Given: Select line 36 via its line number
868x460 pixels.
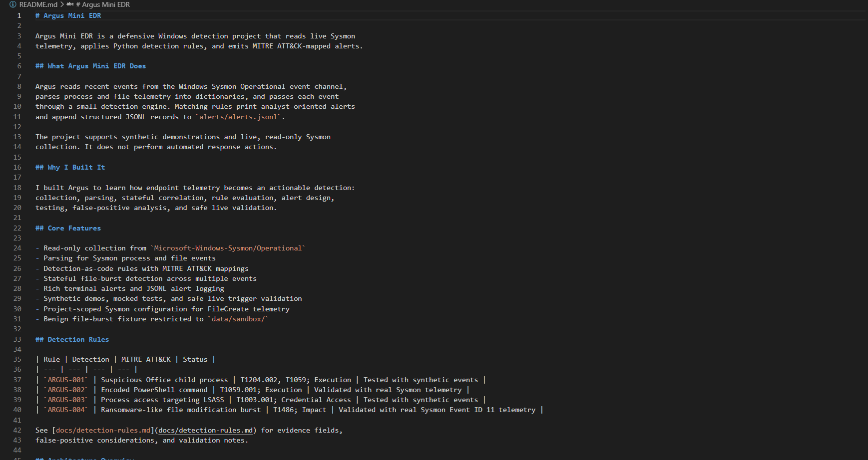Looking at the screenshot, I should [17, 369].
